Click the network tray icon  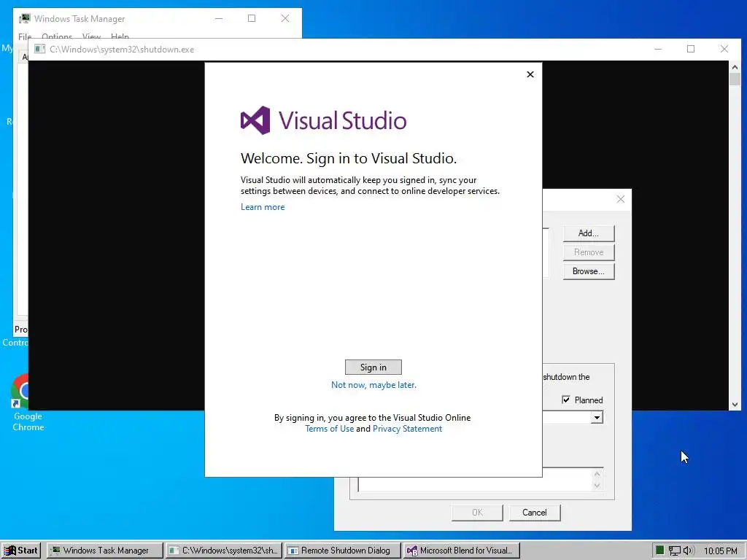tap(674, 551)
